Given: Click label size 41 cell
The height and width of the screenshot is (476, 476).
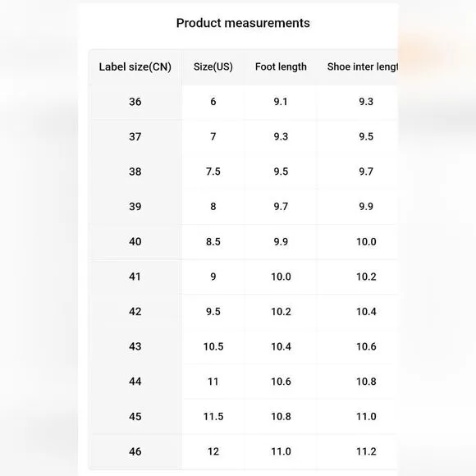Looking at the screenshot, I should (x=135, y=277).
